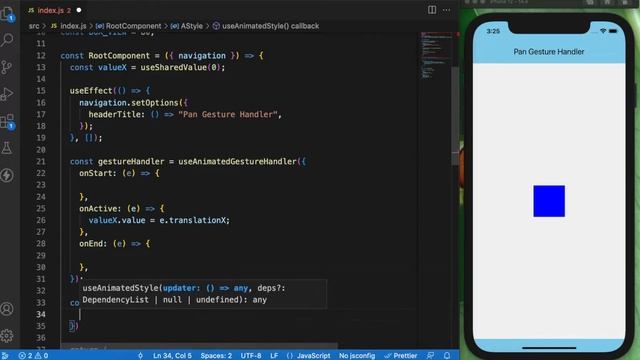Open the notifications bell
The height and width of the screenshot is (360, 640).
pos(447,356)
